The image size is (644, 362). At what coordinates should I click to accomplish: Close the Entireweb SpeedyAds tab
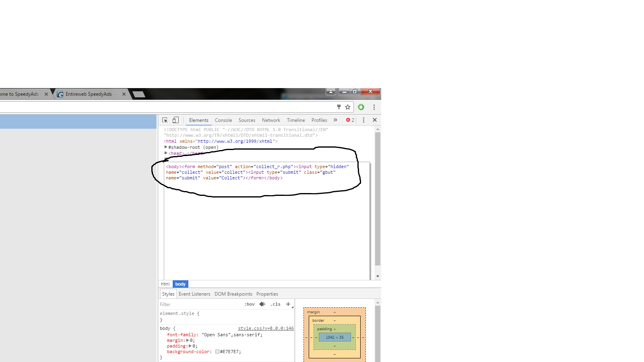pyautogui.click(x=124, y=94)
